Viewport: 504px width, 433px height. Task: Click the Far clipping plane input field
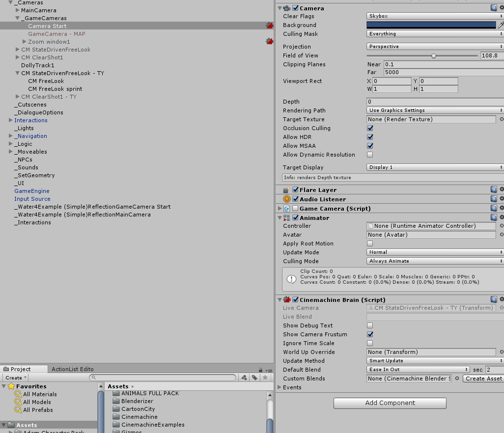click(x=442, y=72)
